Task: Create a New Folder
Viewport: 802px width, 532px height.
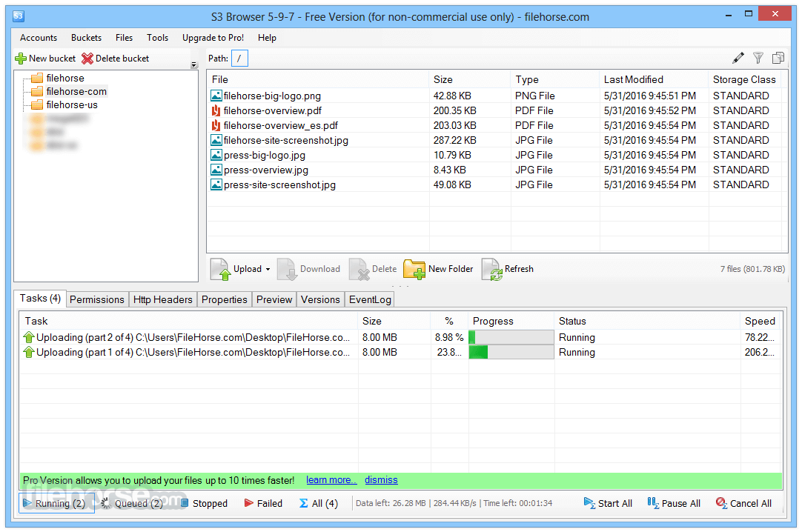Action: click(438, 269)
